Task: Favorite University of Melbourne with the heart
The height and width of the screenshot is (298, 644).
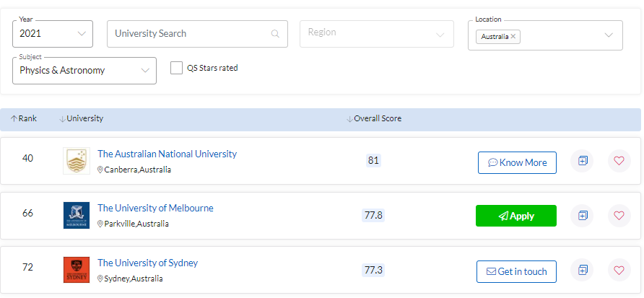Action: coord(619,216)
